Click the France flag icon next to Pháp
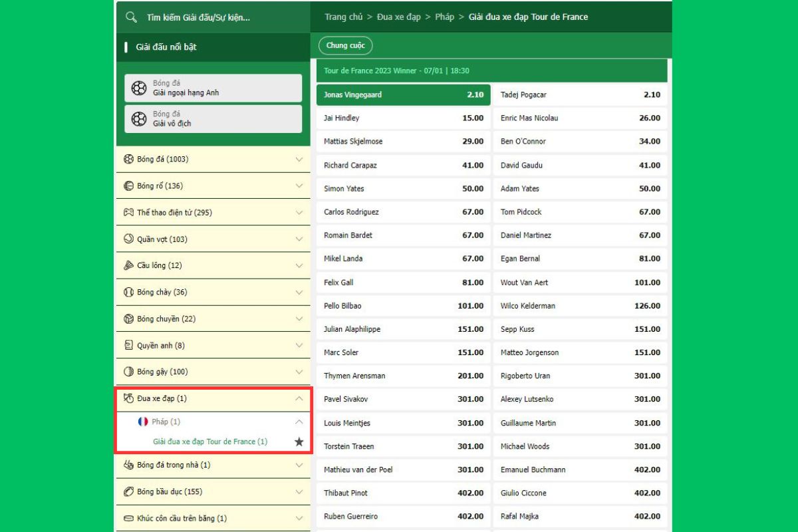This screenshot has width=798, height=532. [x=143, y=422]
